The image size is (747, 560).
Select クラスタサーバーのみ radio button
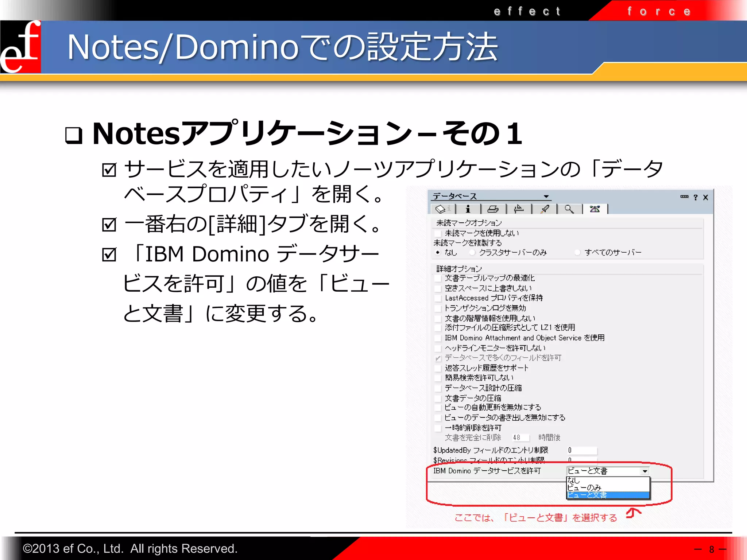coord(472,252)
